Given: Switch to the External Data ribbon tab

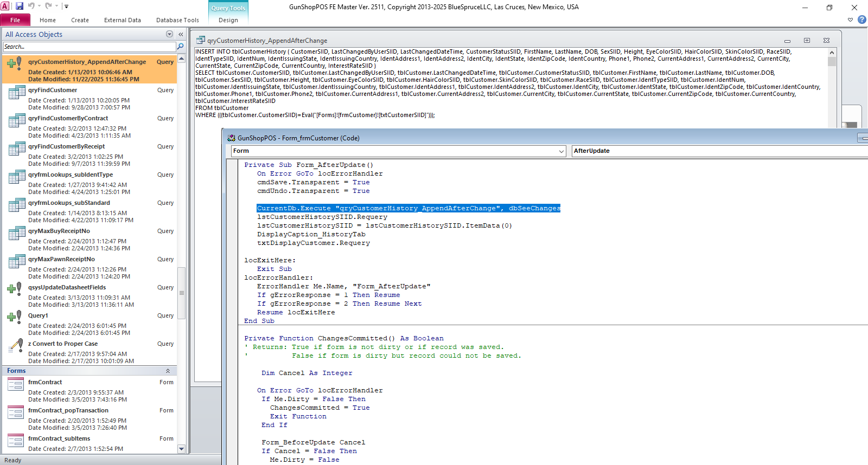Looking at the screenshot, I should click(x=122, y=20).
